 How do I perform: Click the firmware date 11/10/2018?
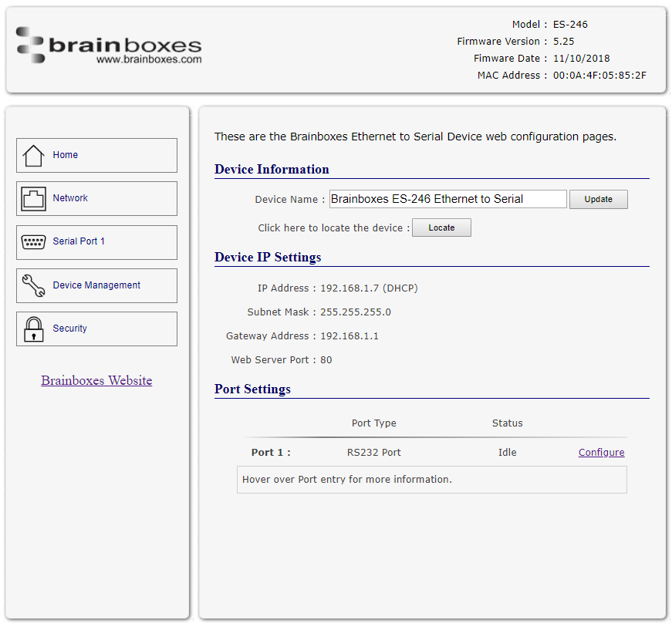pyautogui.click(x=582, y=59)
